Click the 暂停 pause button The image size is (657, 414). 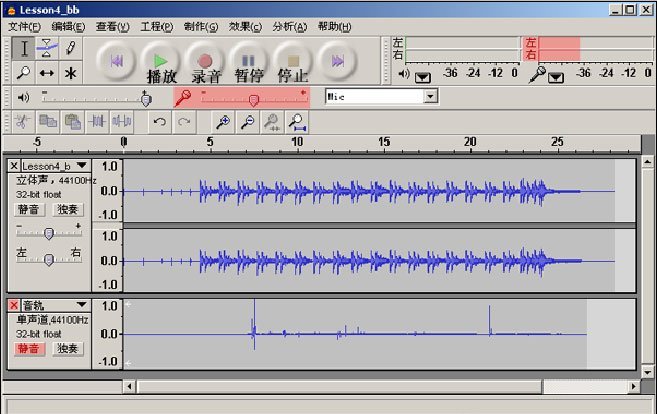[249, 62]
